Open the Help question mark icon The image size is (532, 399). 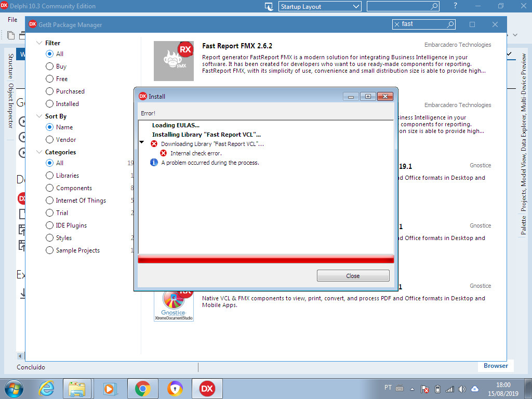click(455, 6)
